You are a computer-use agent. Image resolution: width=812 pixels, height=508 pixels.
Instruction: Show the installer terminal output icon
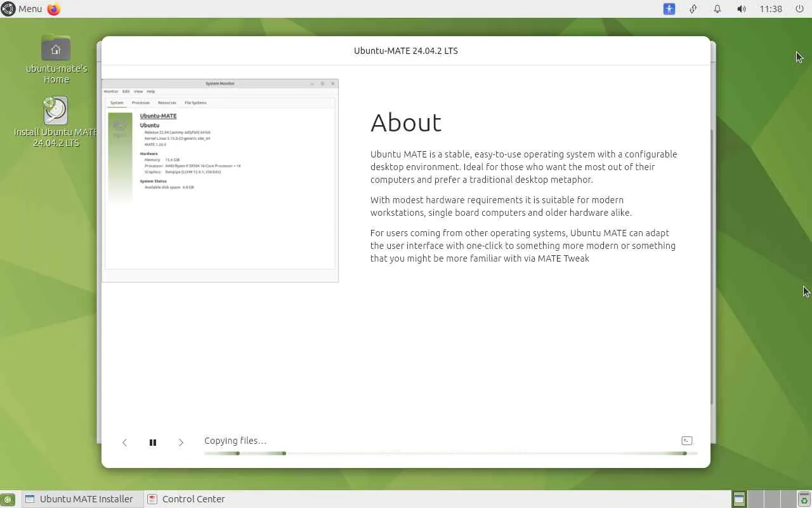[686, 441]
